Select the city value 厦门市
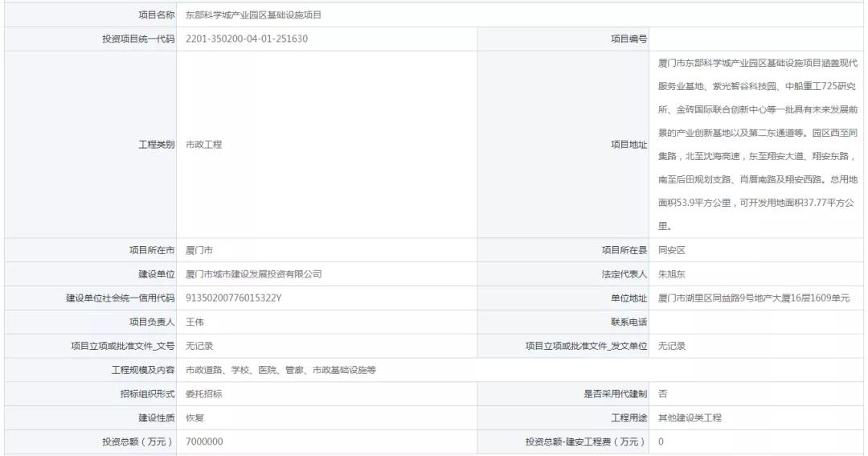The image size is (868, 456). pos(199,250)
